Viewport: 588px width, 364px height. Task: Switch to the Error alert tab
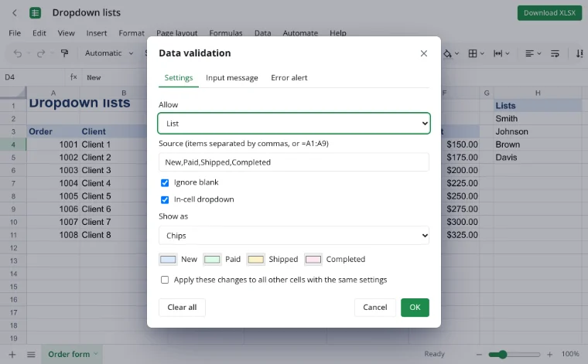289,77
